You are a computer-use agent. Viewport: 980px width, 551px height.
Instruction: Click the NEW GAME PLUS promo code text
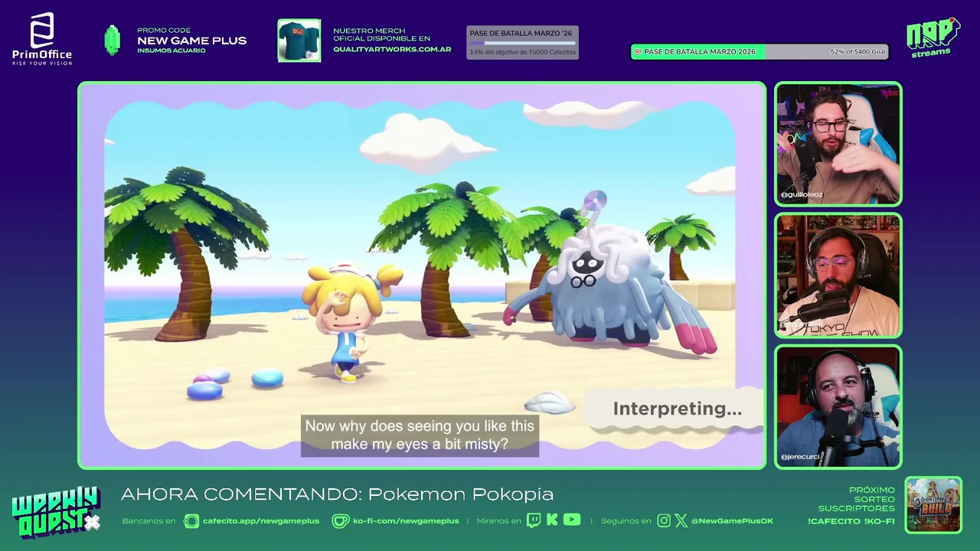(192, 41)
